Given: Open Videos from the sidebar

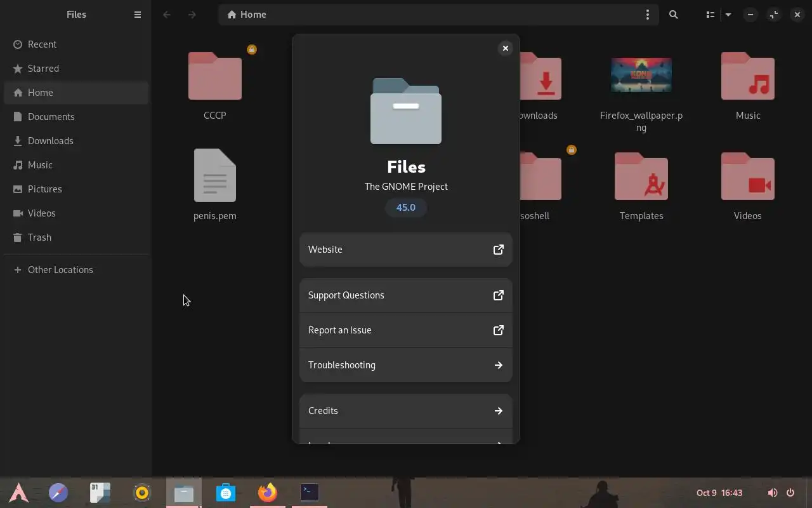Looking at the screenshot, I should [76, 213].
